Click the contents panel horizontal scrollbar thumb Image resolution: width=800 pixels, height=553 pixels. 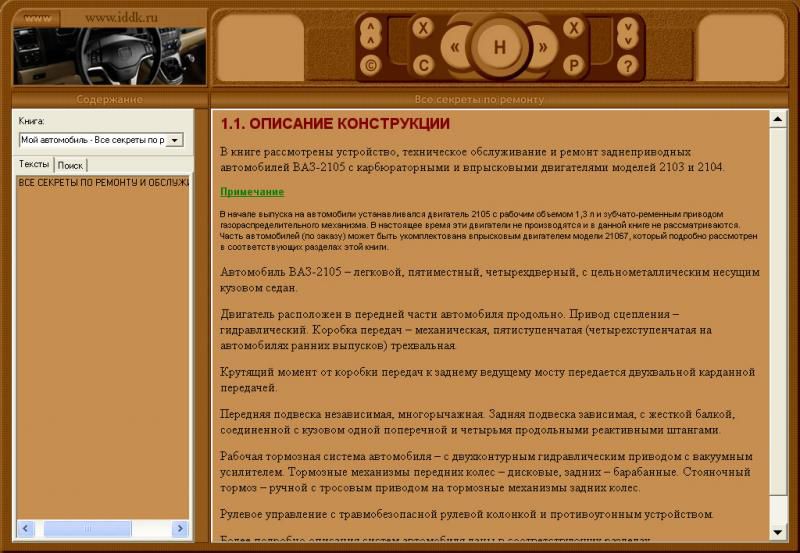point(87,528)
